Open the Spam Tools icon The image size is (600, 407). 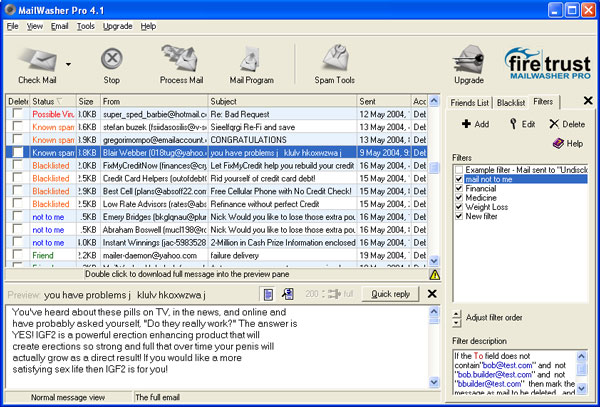point(335,59)
